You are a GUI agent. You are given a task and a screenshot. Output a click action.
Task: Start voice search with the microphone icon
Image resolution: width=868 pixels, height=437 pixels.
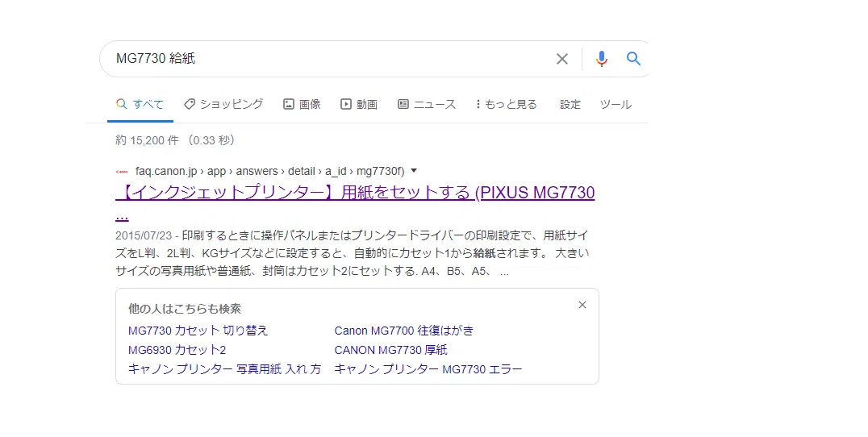coord(602,59)
